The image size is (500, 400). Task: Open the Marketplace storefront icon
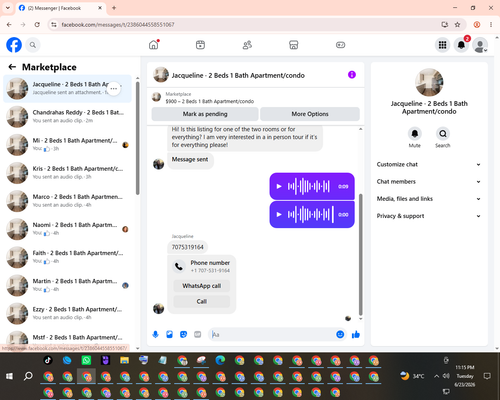(x=294, y=45)
